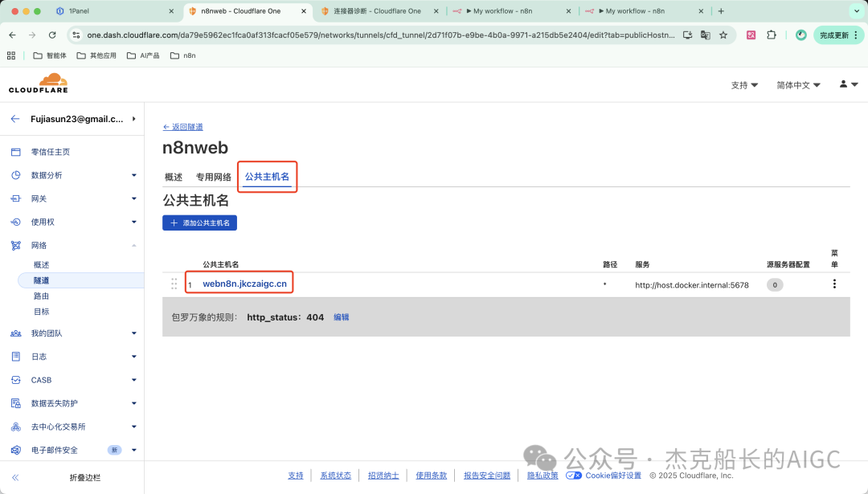The image size is (868, 494).
Task: Open the browser extensions puzzle icon
Action: tap(771, 35)
